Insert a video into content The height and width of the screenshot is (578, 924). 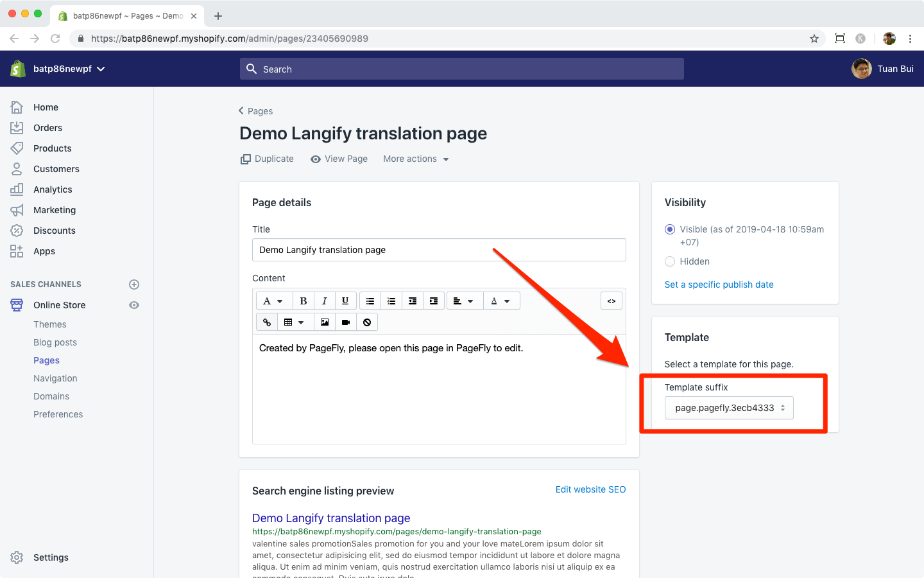point(346,322)
